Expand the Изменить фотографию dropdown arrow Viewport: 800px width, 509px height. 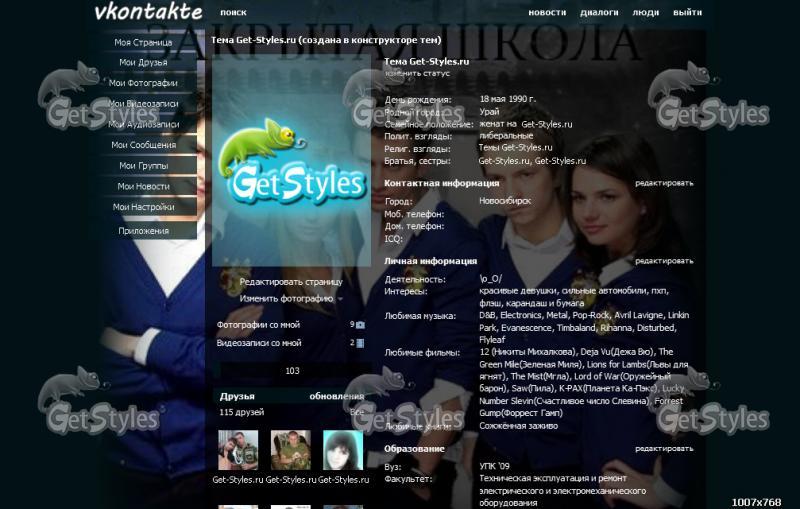(x=340, y=299)
